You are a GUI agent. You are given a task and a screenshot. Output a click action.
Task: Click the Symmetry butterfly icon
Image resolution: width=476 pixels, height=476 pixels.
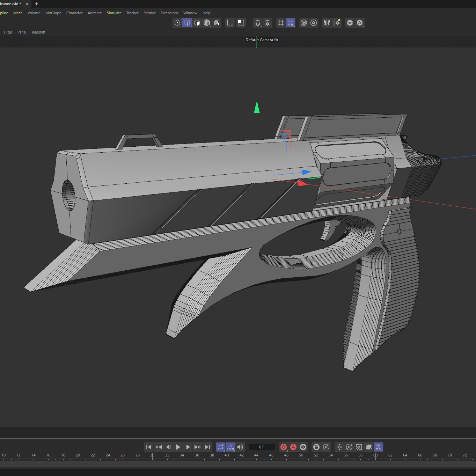(327, 23)
